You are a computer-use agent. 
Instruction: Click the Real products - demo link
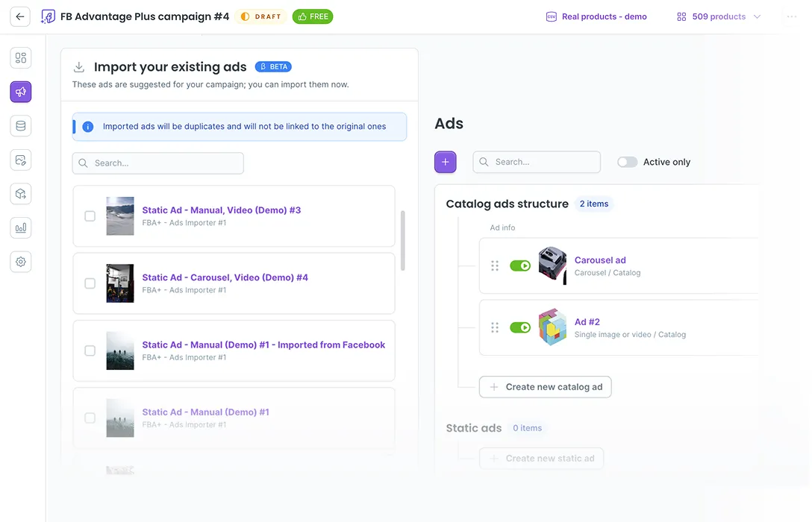604,16
